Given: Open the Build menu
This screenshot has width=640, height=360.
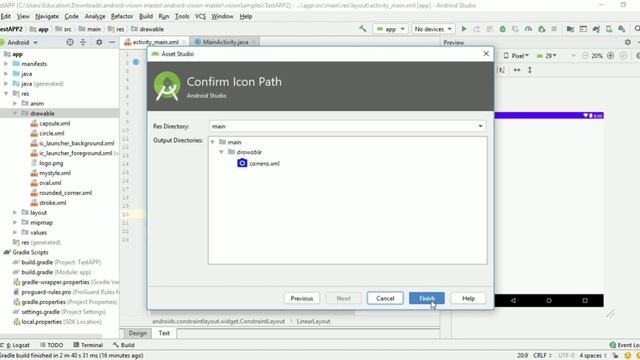Looking at the screenshot, I should coord(146,16).
